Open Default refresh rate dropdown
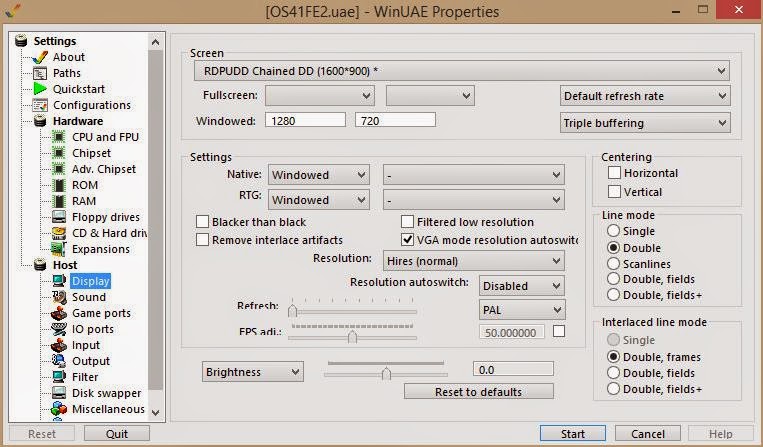Image resolution: width=763 pixels, height=447 pixels. point(645,96)
